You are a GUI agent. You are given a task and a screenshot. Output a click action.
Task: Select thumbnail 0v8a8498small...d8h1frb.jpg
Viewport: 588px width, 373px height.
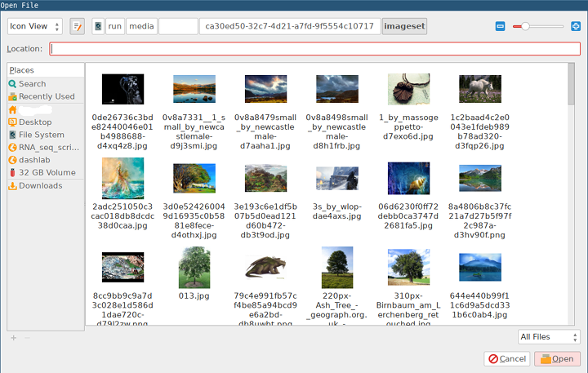337,89
